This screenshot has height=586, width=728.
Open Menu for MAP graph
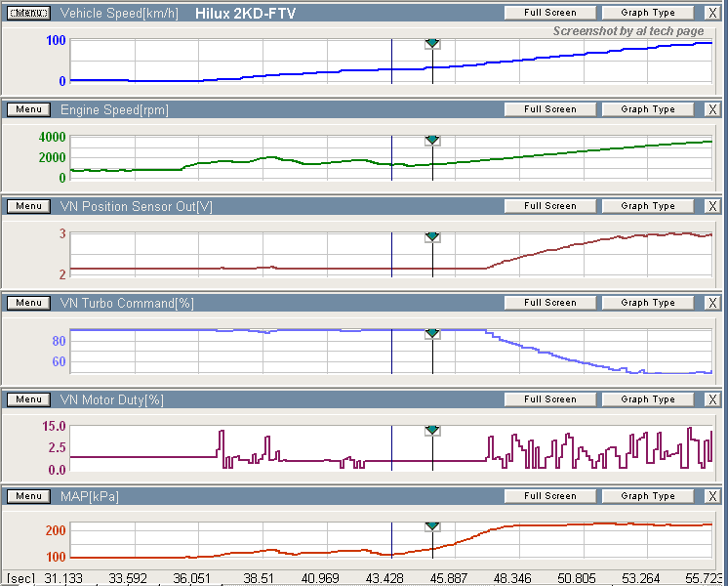(x=28, y=496)
